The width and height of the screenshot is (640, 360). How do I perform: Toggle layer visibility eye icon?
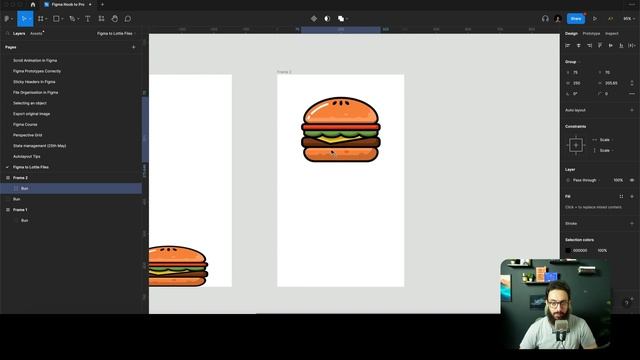[632, 180]
